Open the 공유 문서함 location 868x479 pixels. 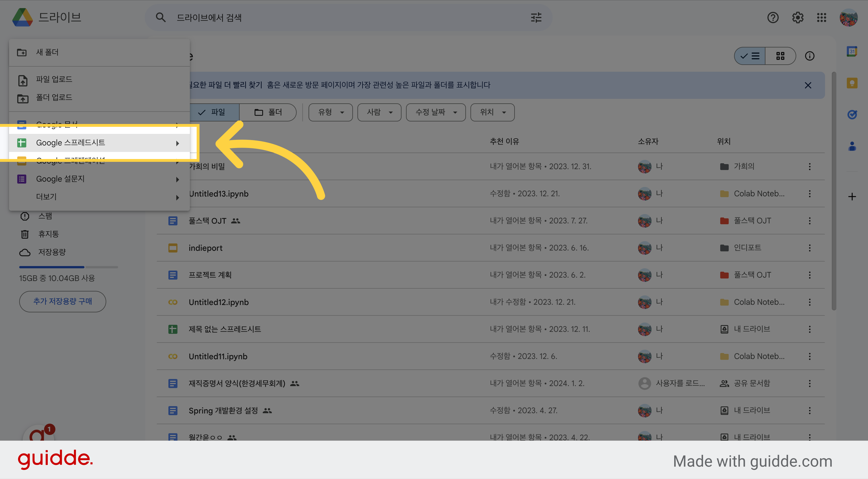click(745, 383)
